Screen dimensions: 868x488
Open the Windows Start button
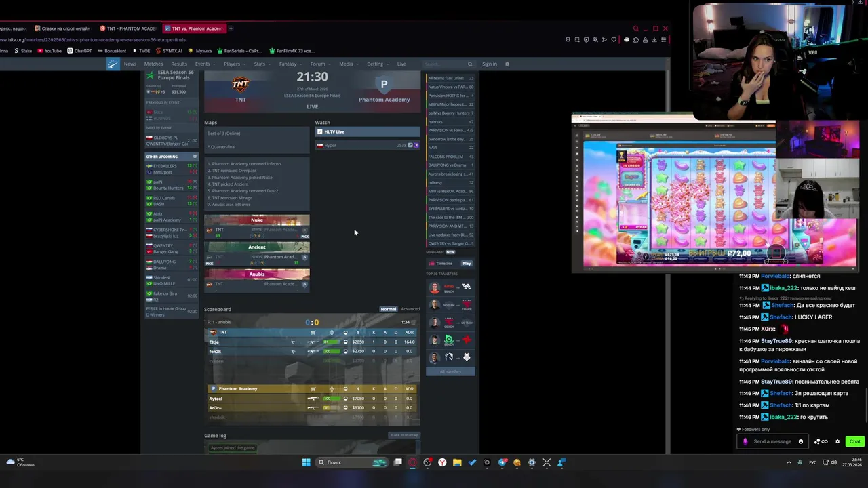(306, 462)
